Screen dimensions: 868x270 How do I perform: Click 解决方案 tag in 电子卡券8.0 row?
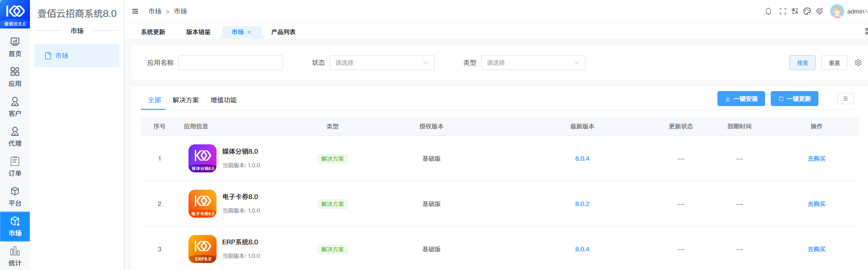[333, 204]
